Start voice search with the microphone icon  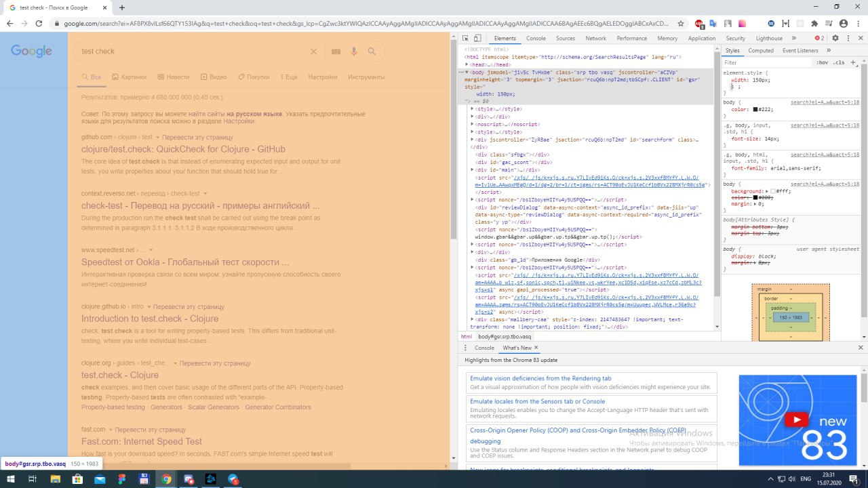[x=354, y=52]
